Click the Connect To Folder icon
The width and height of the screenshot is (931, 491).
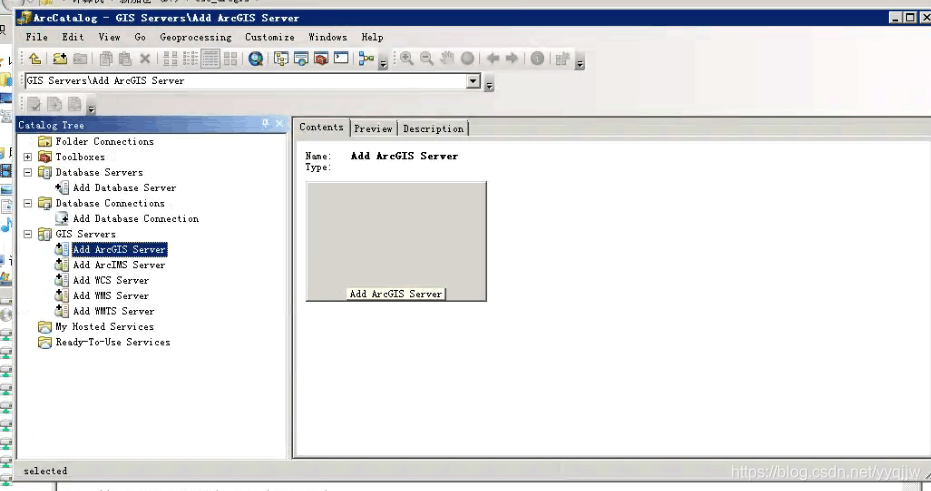click(x=60, y=58)
